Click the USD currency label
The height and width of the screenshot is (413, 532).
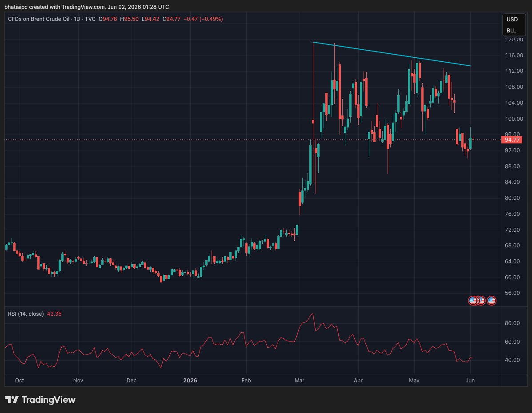(512, 20)
